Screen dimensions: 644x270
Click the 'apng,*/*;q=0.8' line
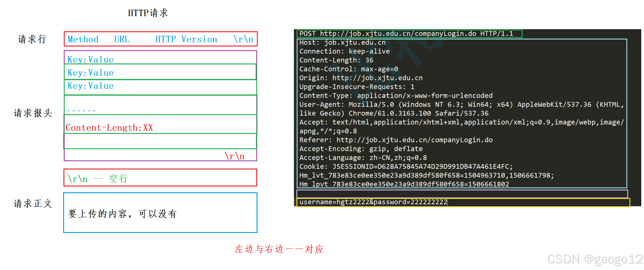pyautogui.click(x=328, y=131)
